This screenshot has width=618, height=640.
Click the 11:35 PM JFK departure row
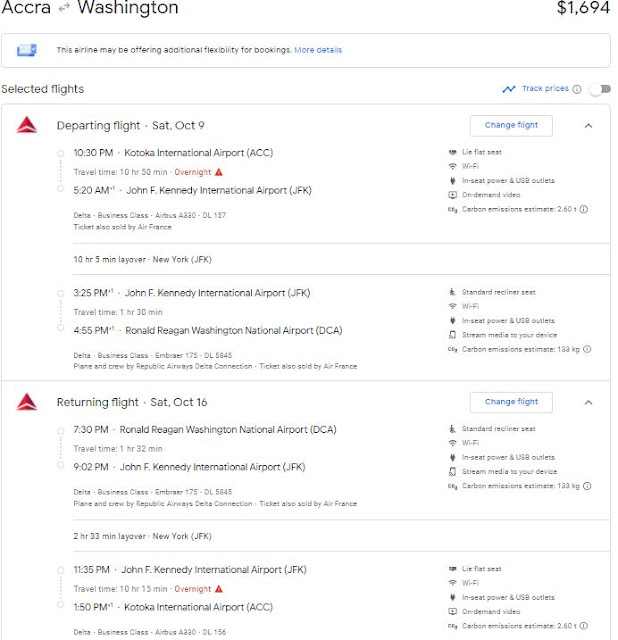[x=190, y=570]
